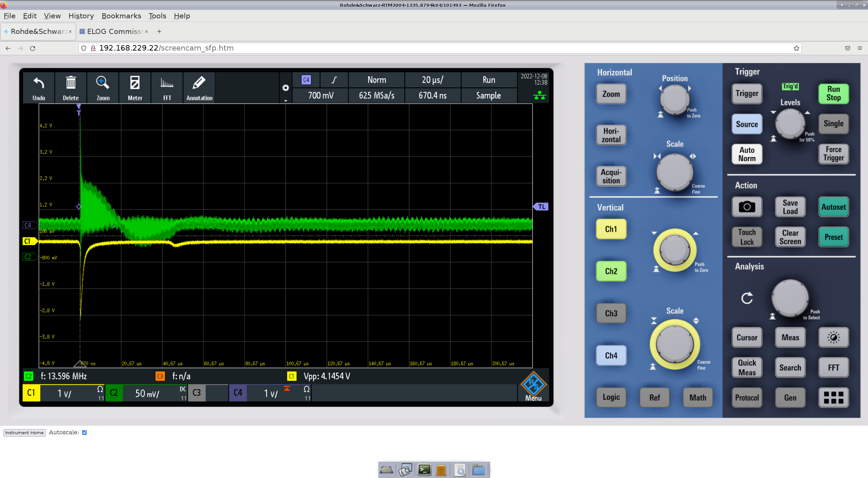Click the Instrument Home button
Viewport: 868px width, 478px height.
coord(24,433)
